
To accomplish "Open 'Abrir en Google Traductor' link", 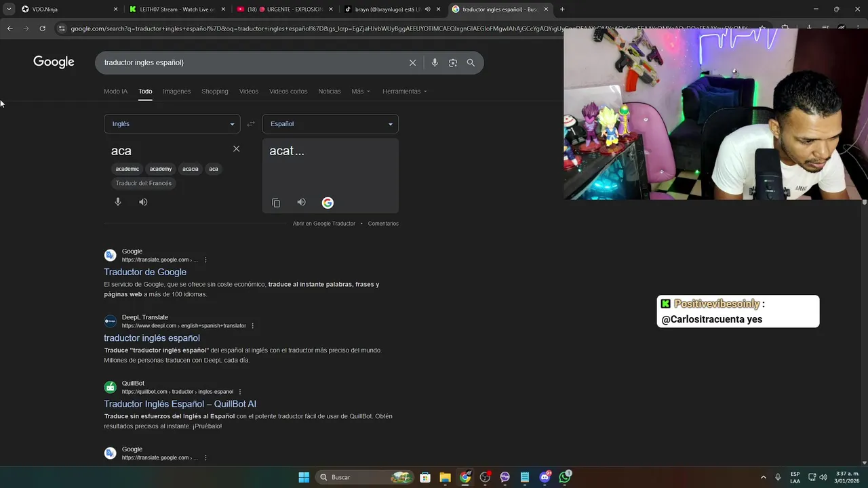I will point(324,224).
